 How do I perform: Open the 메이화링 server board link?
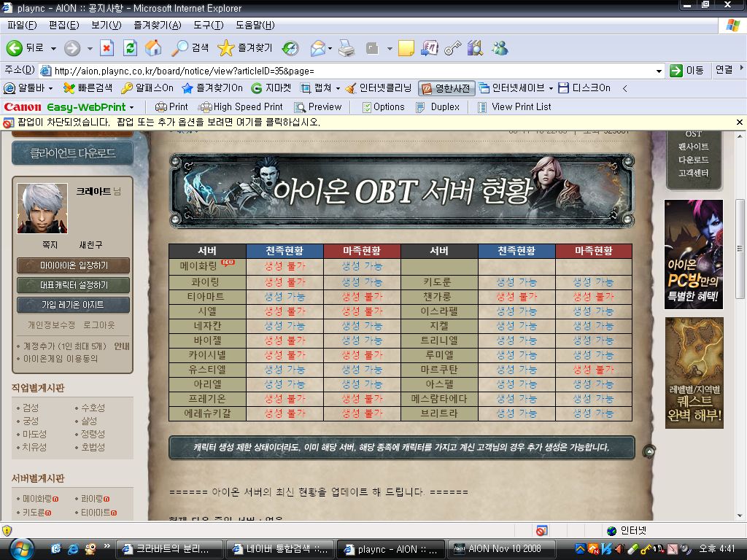pyautogui.click(x=38, y=499)
